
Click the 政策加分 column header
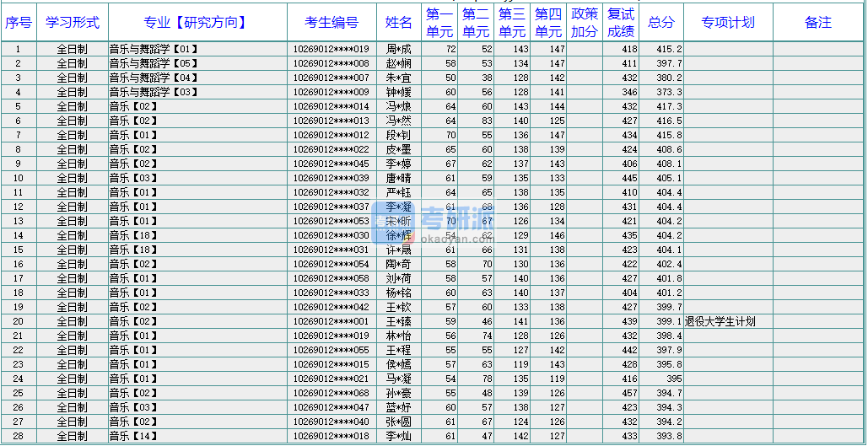pyautogui.click(x=585, y=23)
